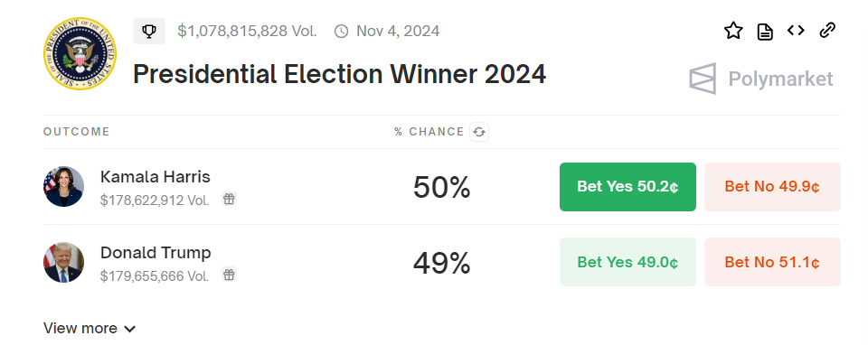Click the gift icon beside Donald Trump volume
This screenshot has width=868, height=345.
pyautogui.click(x=229, y=275)
